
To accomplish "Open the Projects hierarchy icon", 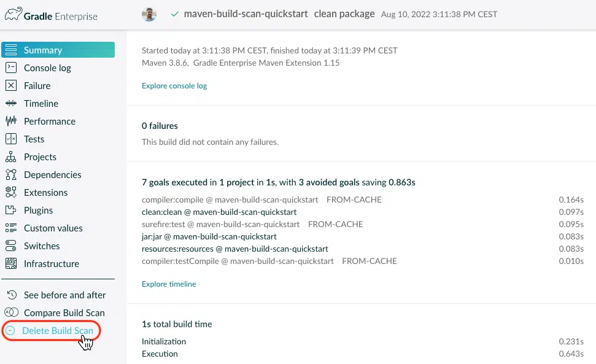I will tap(11, 157).
